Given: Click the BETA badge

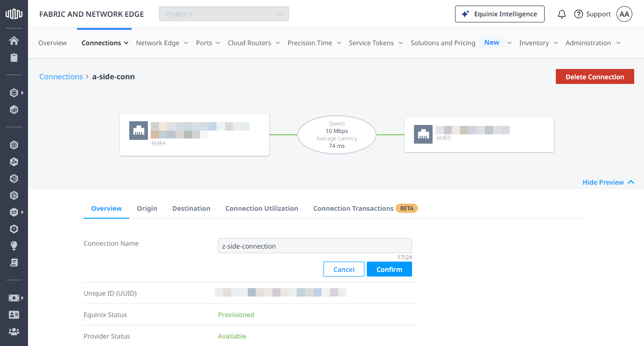Looking at the screenshot, I should pos(407,208).
